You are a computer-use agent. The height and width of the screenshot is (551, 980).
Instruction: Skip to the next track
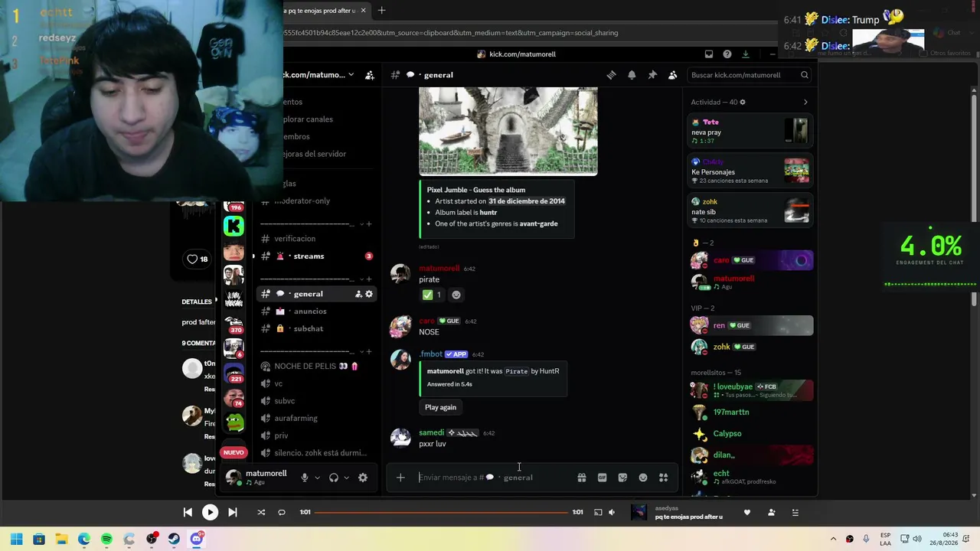click(233, 512)
